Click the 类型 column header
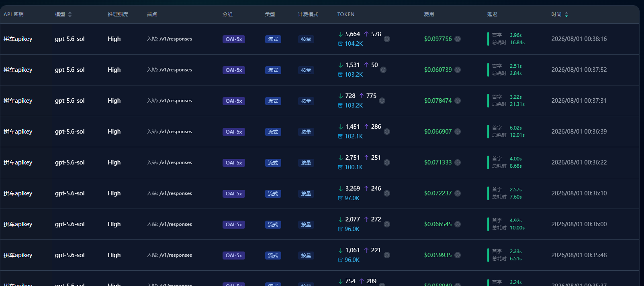The height and width of the screenshot is (286, 644). [x=270, y=14]
